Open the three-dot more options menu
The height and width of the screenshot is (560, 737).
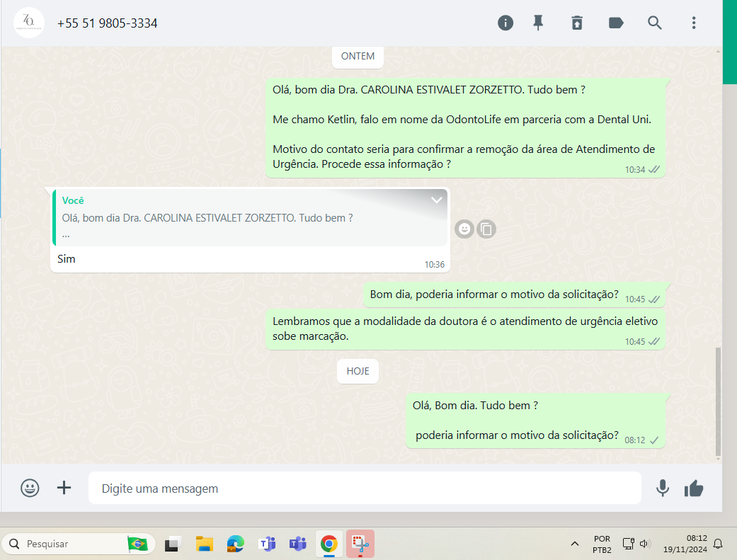pos(694,23)
